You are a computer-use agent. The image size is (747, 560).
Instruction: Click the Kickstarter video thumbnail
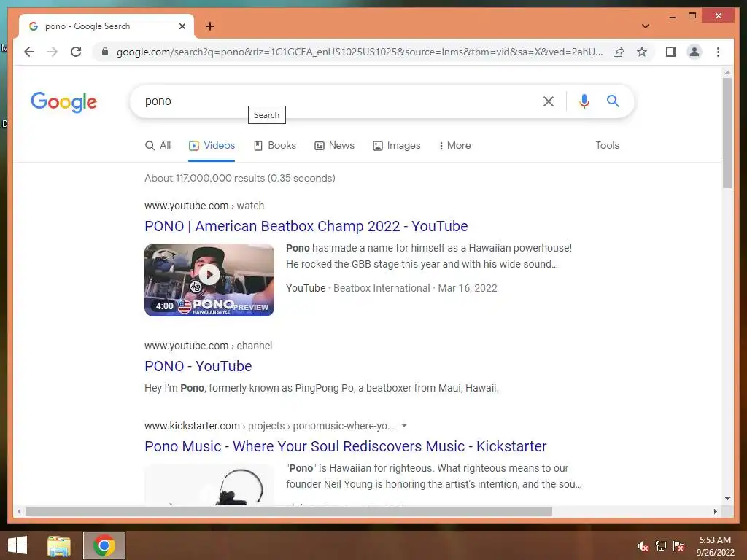click(209, 485)
